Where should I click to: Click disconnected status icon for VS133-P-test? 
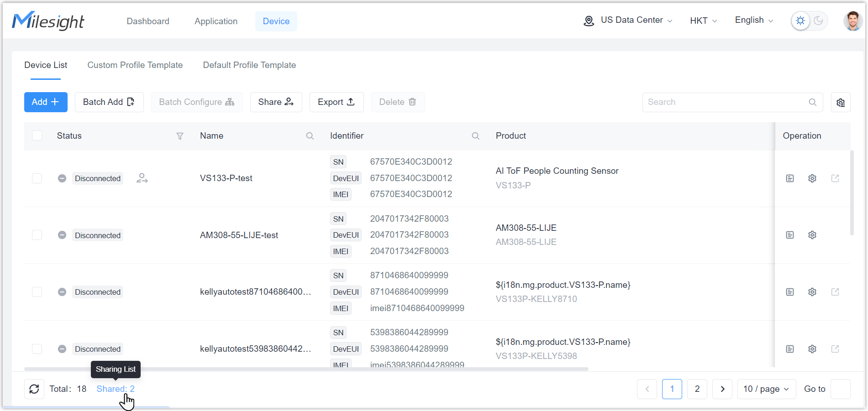click(x=62, y=178)
